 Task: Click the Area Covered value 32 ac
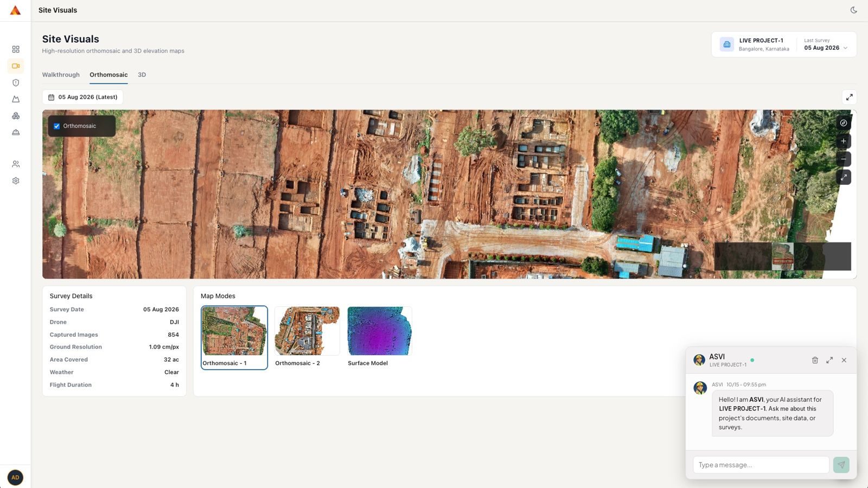[x=171, y=359]
